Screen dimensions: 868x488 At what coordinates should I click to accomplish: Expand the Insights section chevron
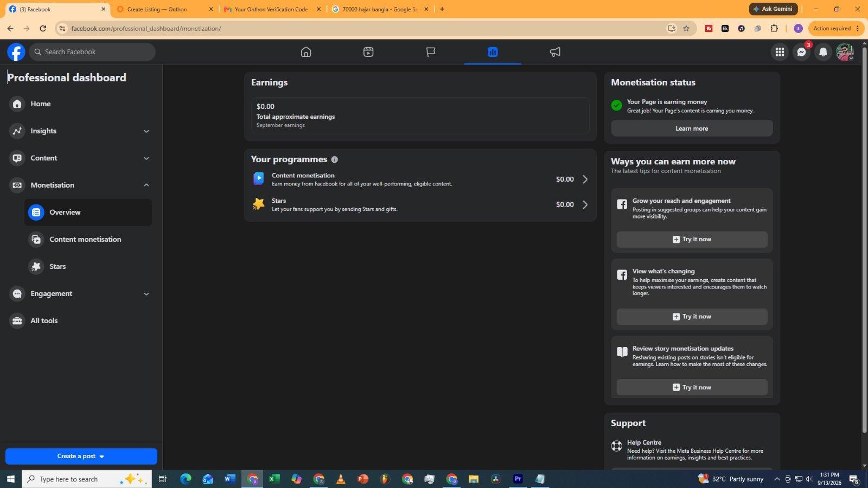146,131
